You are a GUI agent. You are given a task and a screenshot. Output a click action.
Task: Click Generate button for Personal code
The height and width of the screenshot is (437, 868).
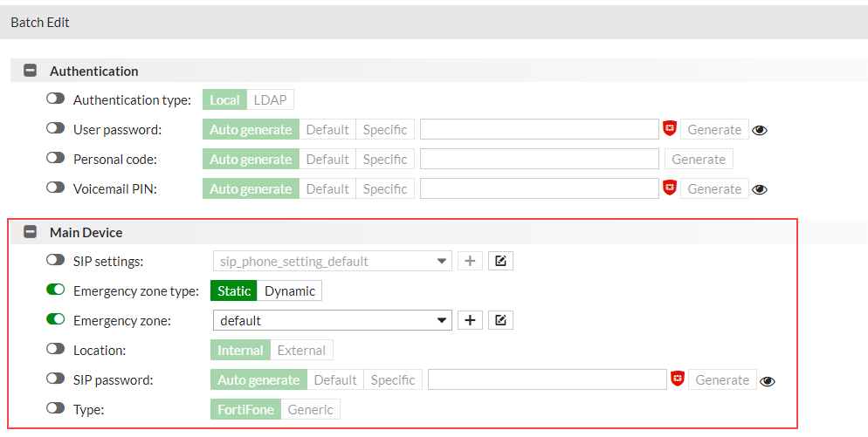click(699, 160)
